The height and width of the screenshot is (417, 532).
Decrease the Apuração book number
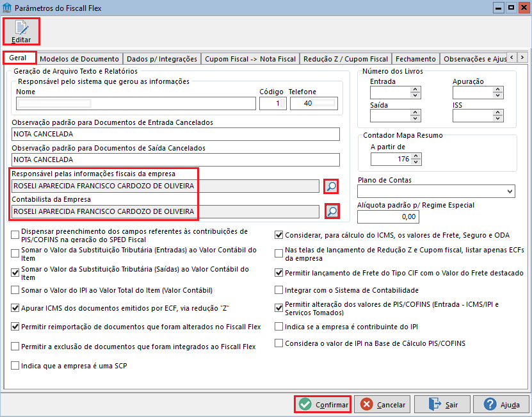(x=497, y=95)
